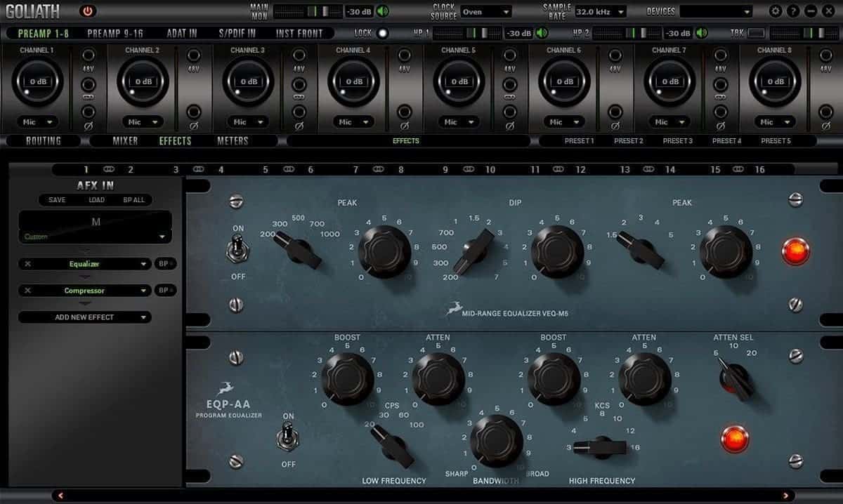Click the Channel 4 gain knob showing 0 dB
This screenshot has height=504, width=843.
click(354, 81)
